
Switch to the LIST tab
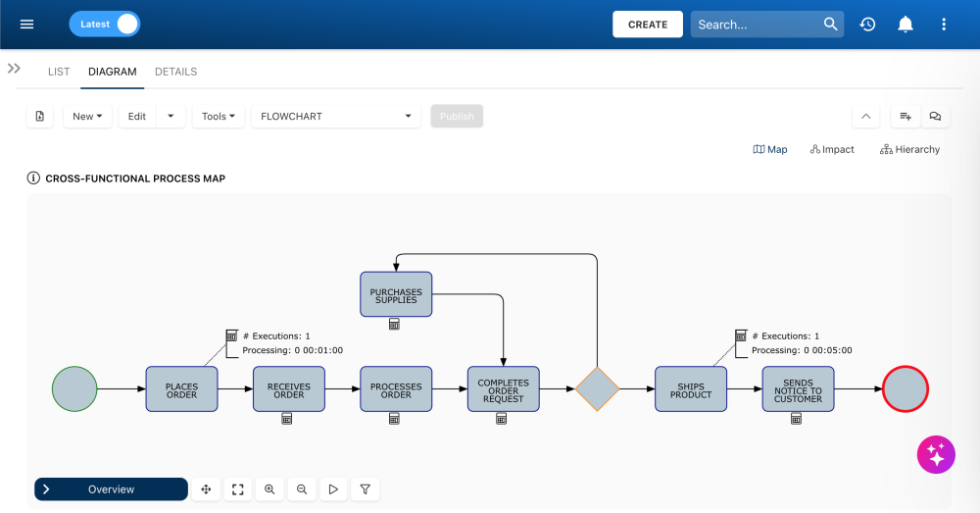click(59, 72)
